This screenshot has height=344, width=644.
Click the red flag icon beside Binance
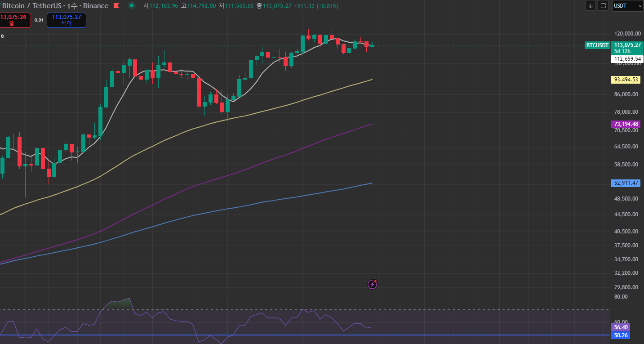pos(116,6)
